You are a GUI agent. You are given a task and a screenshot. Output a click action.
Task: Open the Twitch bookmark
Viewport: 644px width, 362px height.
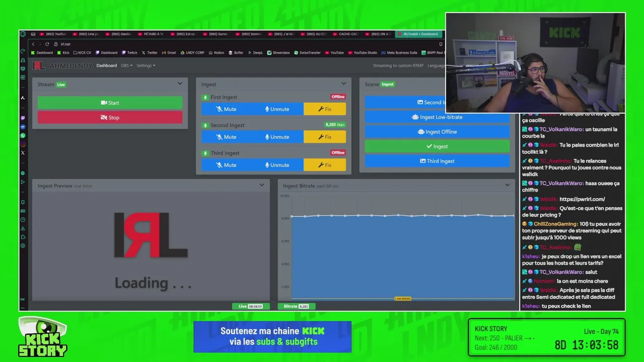[129, 52]
